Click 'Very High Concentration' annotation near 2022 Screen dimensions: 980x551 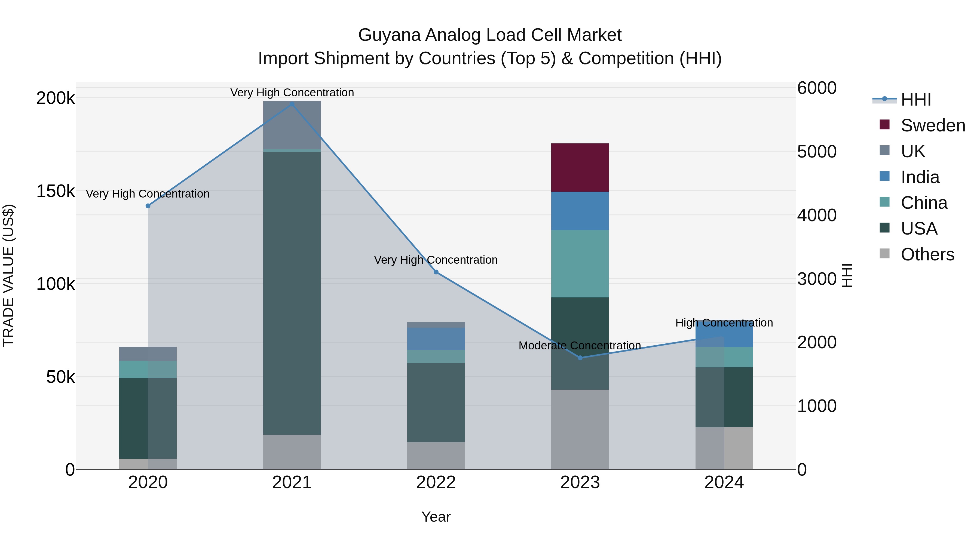pyautogui.click(x=436, y=260)
